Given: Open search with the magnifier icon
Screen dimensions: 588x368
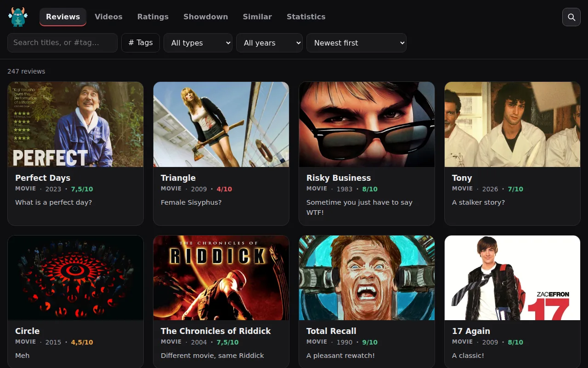Looking at the screenshot, I should (x=571, y=17).
